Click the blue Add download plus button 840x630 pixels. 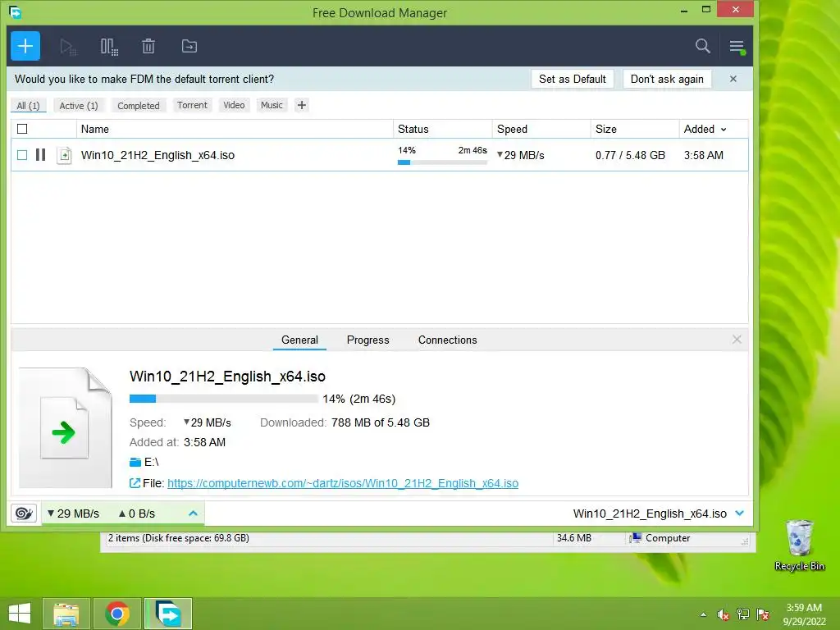[x=25, y=46]
